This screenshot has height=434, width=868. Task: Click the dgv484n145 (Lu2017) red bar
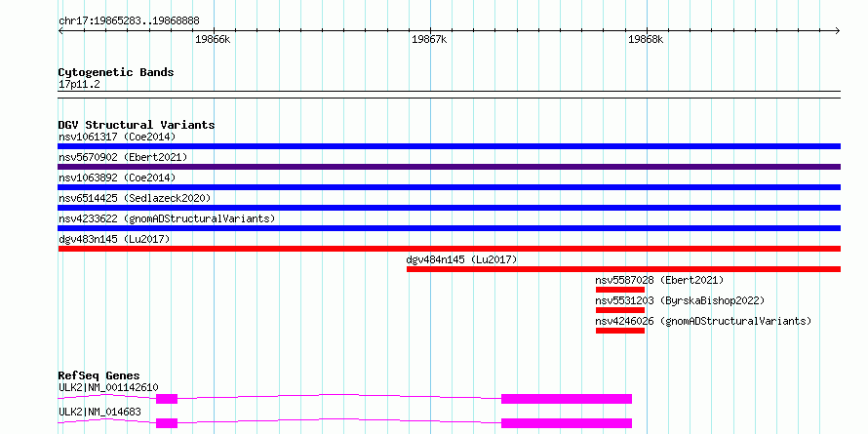pyautogui.click(x=623, y=269)
